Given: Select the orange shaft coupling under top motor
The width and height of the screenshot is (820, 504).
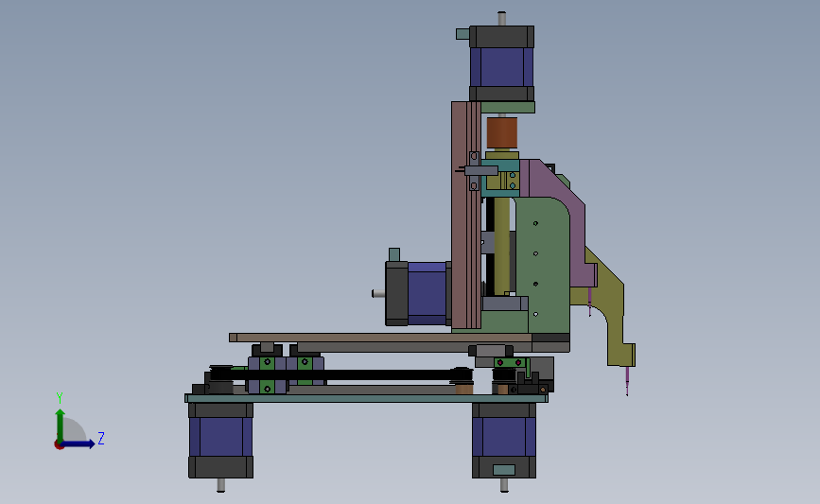Looking at the screenshot, I should [x=502, y=132].
